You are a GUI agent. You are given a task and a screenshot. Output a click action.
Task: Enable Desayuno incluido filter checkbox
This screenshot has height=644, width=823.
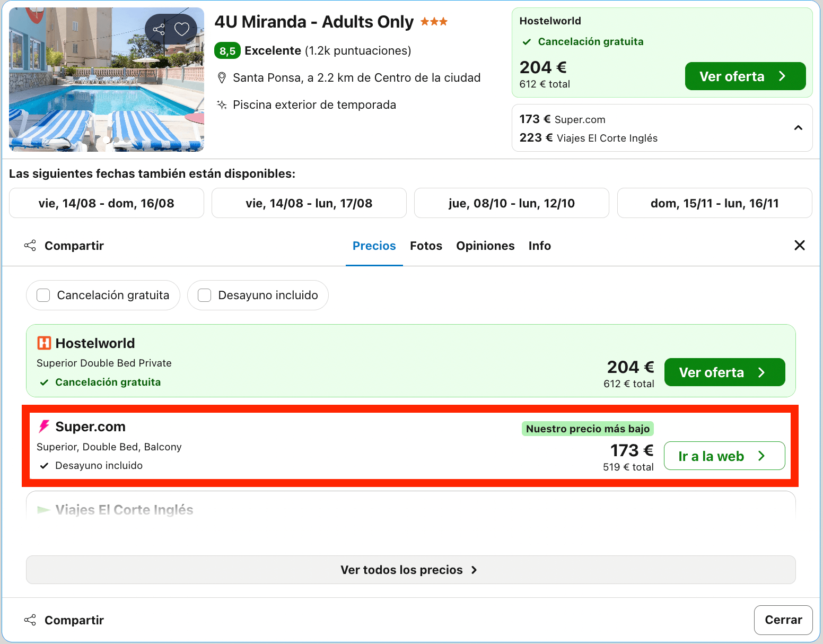[205, 295]
